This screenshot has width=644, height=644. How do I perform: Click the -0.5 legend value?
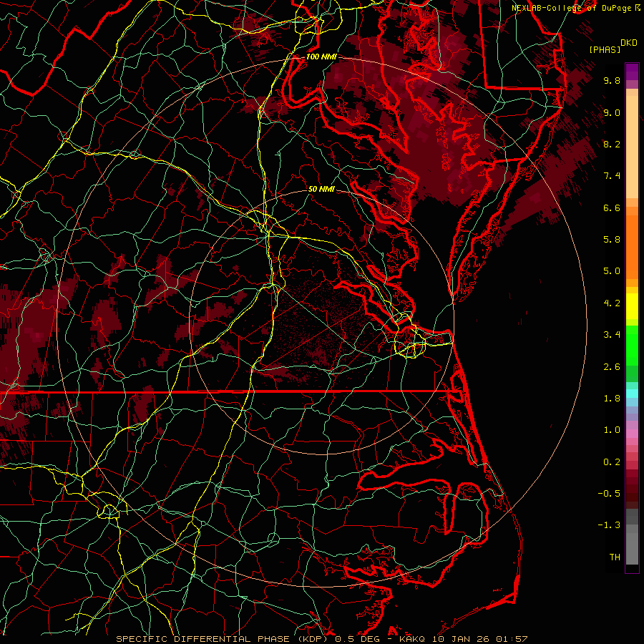[609, 494]
